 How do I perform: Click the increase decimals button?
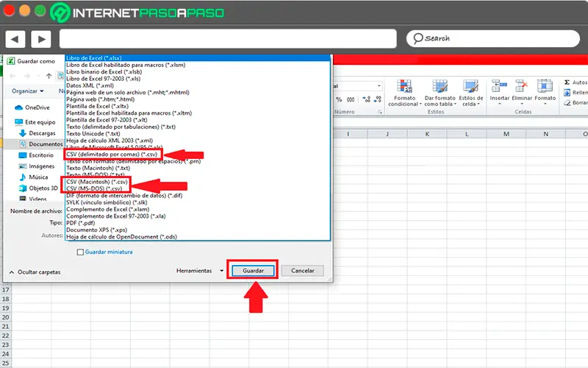(366, 99)
